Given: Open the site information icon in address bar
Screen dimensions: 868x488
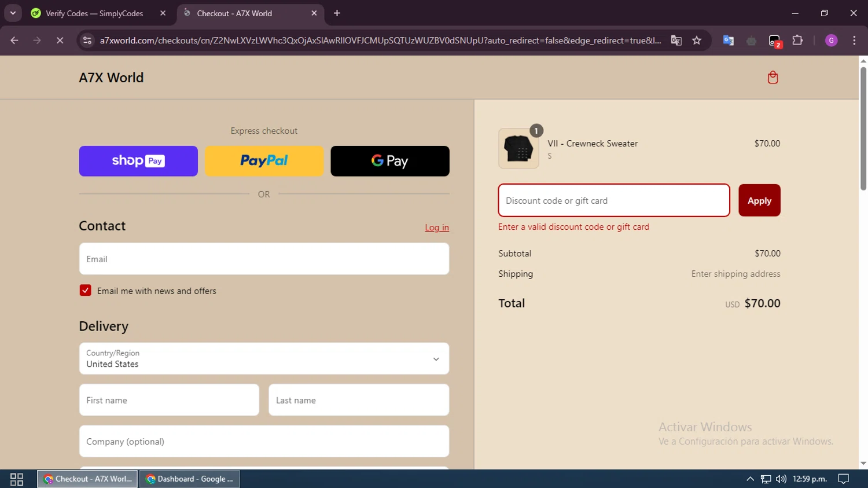Looking at the screenshot, I should coord(87,41).
